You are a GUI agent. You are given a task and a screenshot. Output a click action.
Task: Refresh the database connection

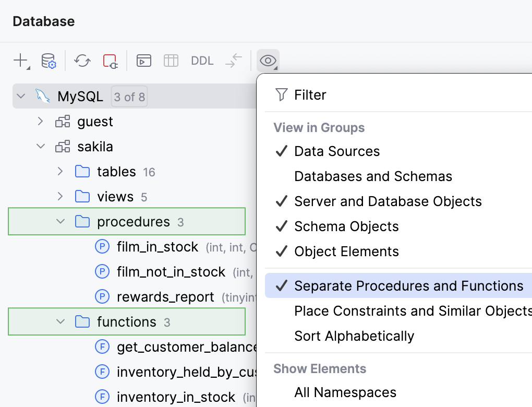82,61
